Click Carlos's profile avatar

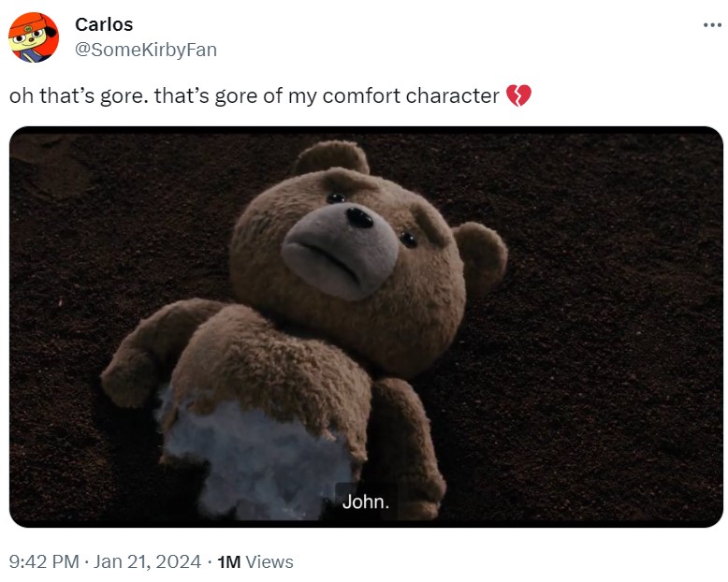pos(34,37)
